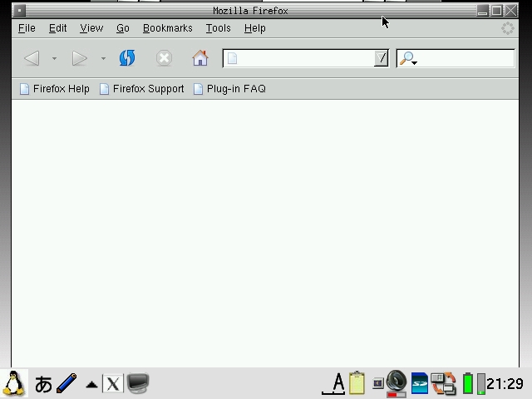
Task: Open the Bookmarks menu
Action: point(167,28)
